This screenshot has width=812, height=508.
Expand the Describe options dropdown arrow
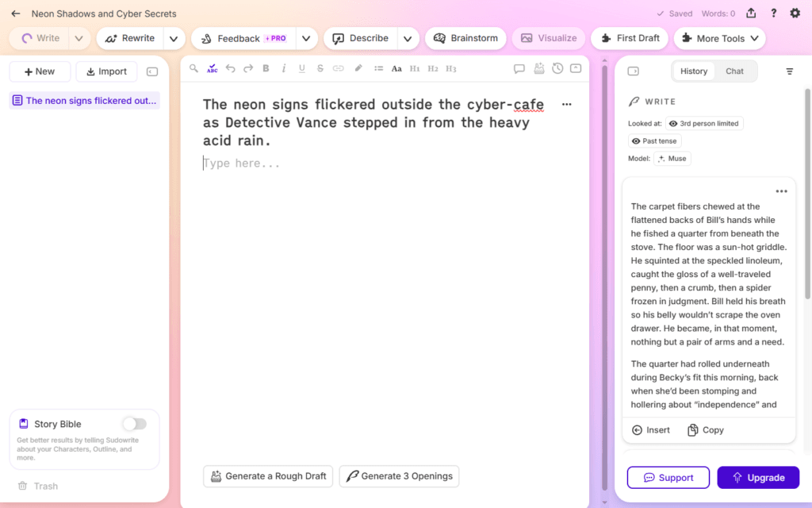[408, 38]
